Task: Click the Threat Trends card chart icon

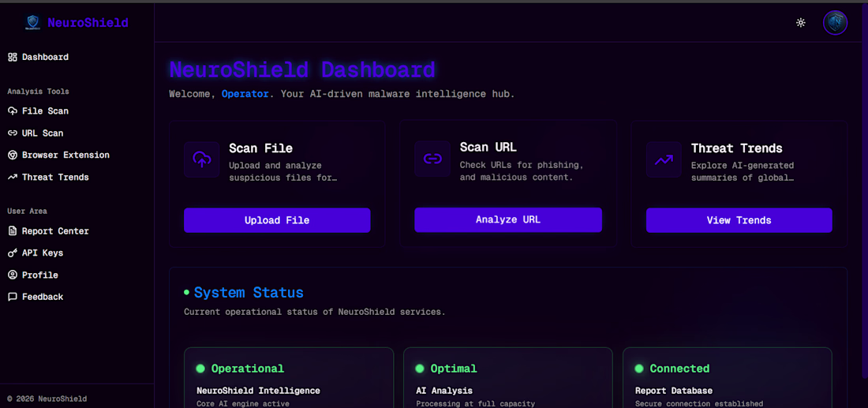Action: [664, 159]
